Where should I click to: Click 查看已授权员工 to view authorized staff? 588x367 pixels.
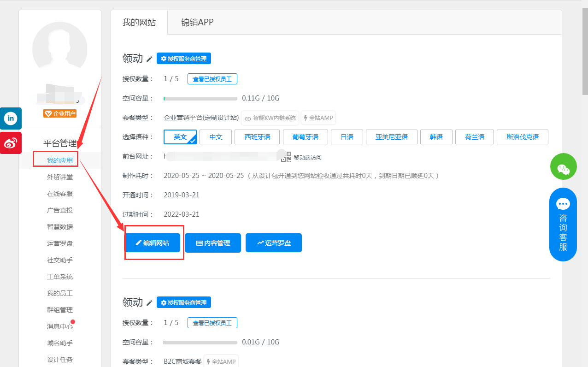pyautogui.click(x=212, y=78)
